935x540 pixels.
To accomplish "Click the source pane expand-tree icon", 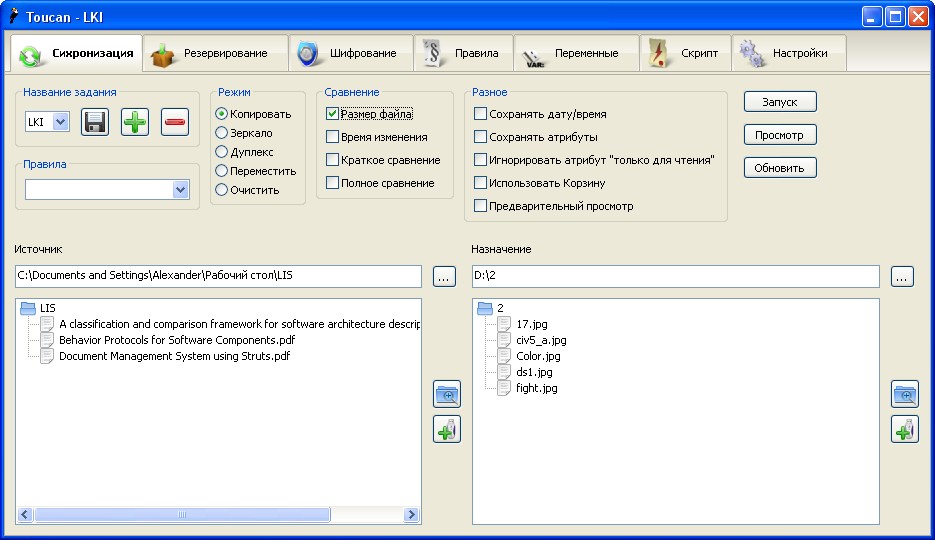I will [x=446, y=394].
